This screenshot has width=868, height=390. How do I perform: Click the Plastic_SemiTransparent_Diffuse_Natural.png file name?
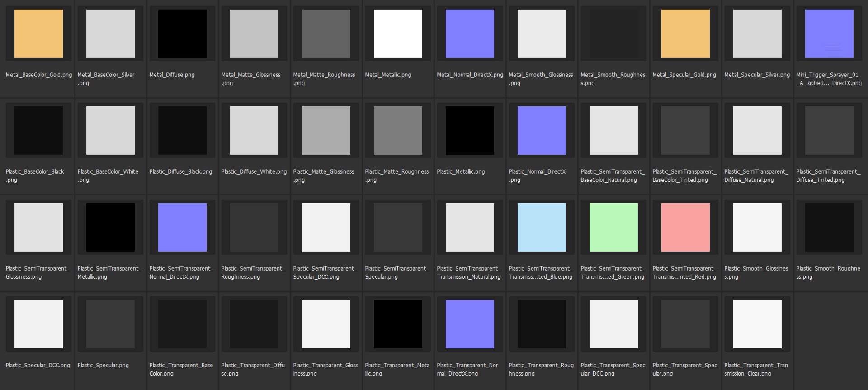(x=756, y=176)
